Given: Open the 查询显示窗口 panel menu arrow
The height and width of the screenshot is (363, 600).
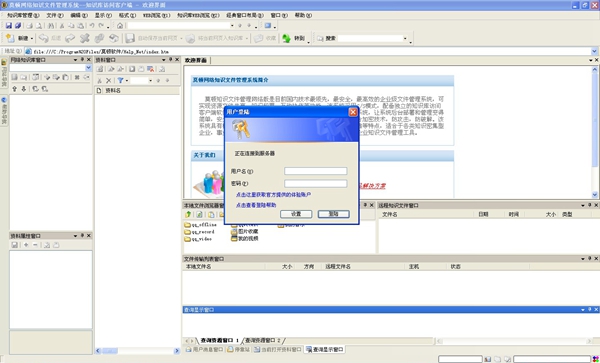Looking at the screenshot, I should (x=583, y=309).
